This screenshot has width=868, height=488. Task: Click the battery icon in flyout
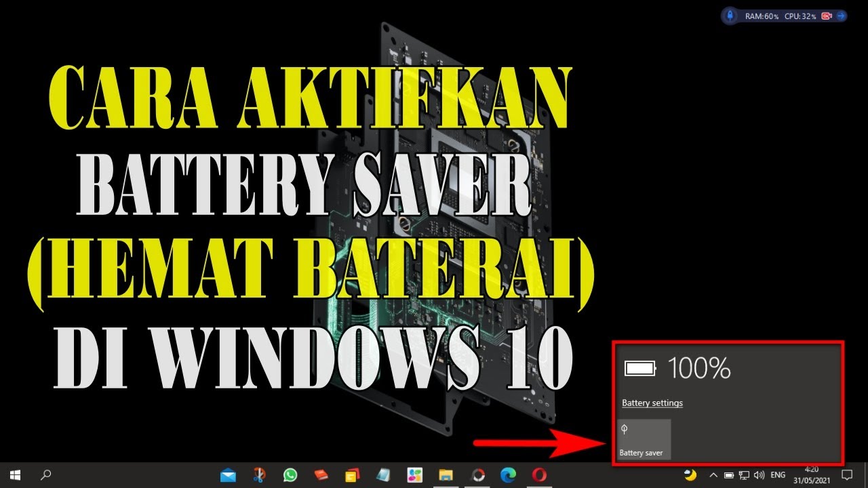click(641, 369)
